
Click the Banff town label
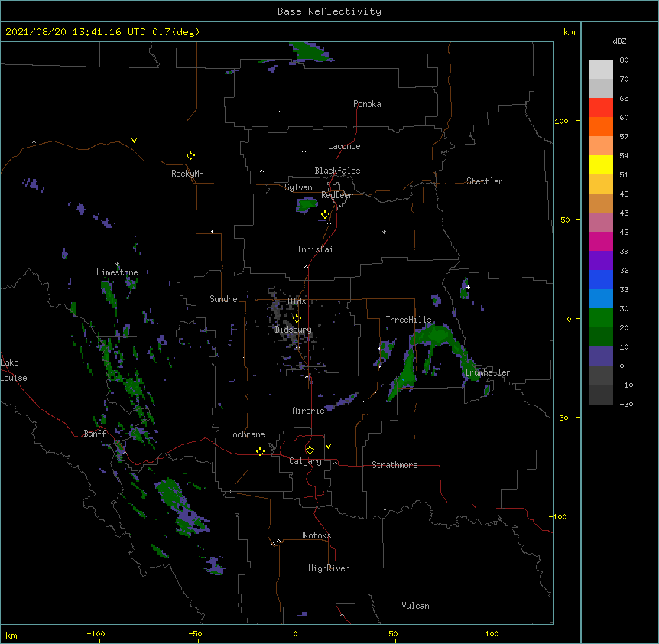95,434
